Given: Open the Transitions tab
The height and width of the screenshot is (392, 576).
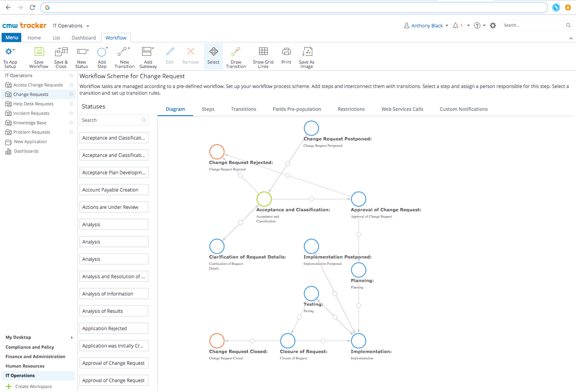Looking at the screenshot, I should 244,109.
